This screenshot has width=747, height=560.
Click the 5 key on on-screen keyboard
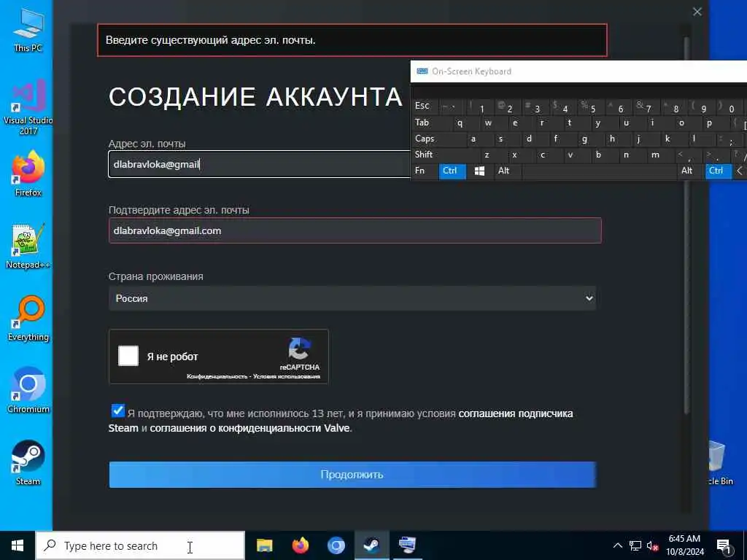[x=592, y=109]
